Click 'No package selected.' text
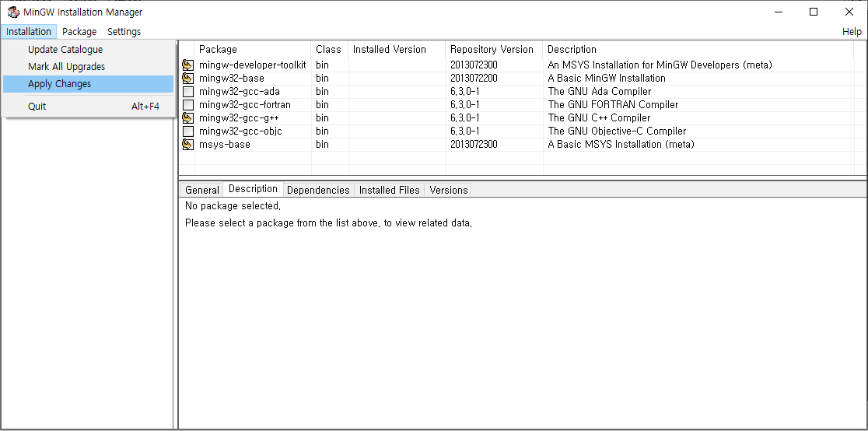 point(233,206)
